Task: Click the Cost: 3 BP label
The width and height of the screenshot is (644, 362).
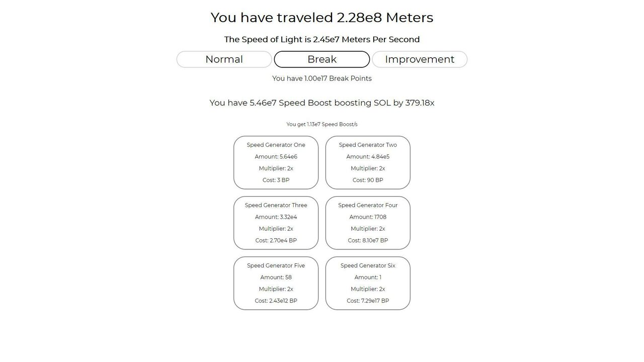Action: tap(276, 180)
